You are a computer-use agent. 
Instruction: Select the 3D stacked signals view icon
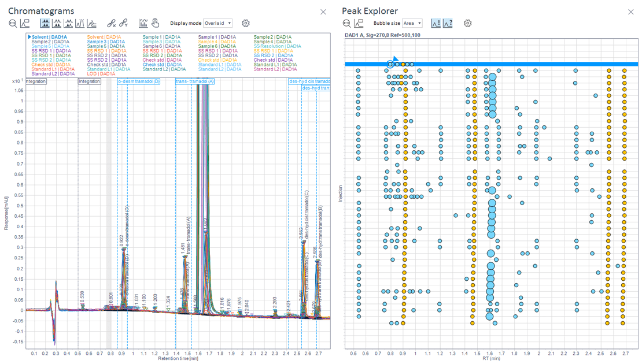[92, 24]
